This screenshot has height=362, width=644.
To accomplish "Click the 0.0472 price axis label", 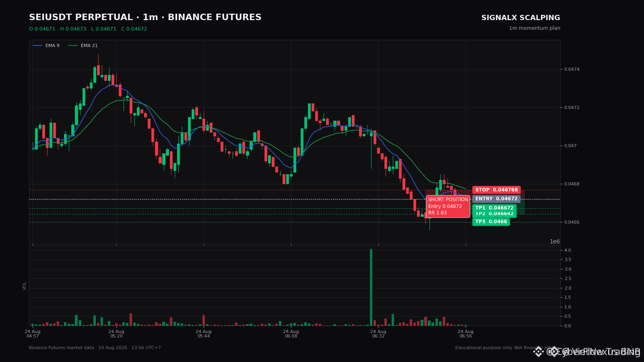I will click(572, 108).
